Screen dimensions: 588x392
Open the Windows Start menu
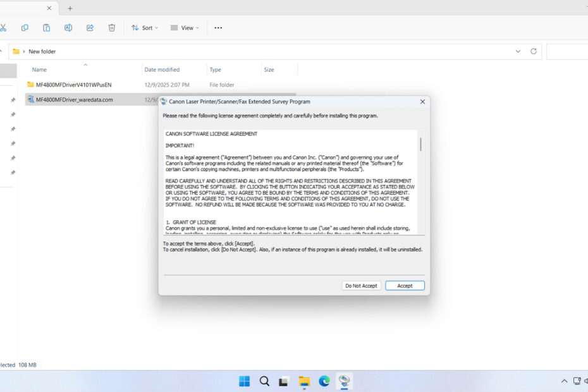pyautogui.click(x=244, y=381)
